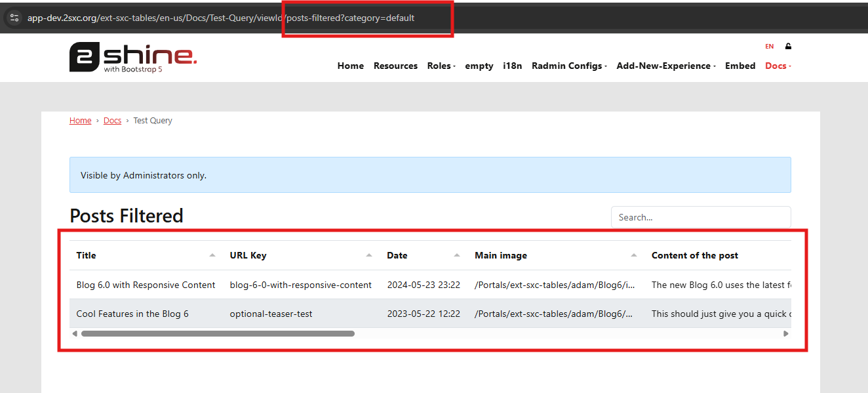Click date cell 2023-05-22 12:22
Screen dimensions: 868x393
click(424, 314)
